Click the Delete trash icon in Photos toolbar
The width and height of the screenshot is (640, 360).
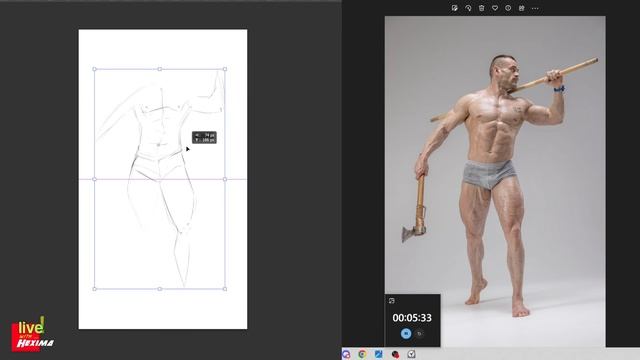click(482, 8)
